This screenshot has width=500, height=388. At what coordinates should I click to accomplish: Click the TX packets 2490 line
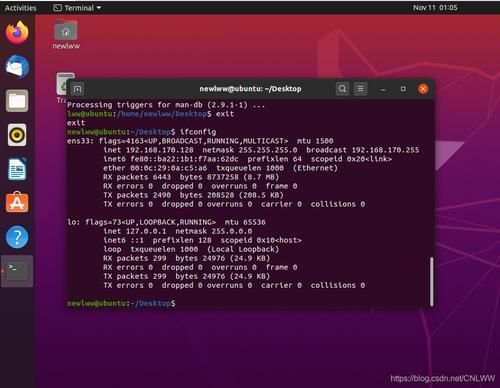[x=193, y=195]
